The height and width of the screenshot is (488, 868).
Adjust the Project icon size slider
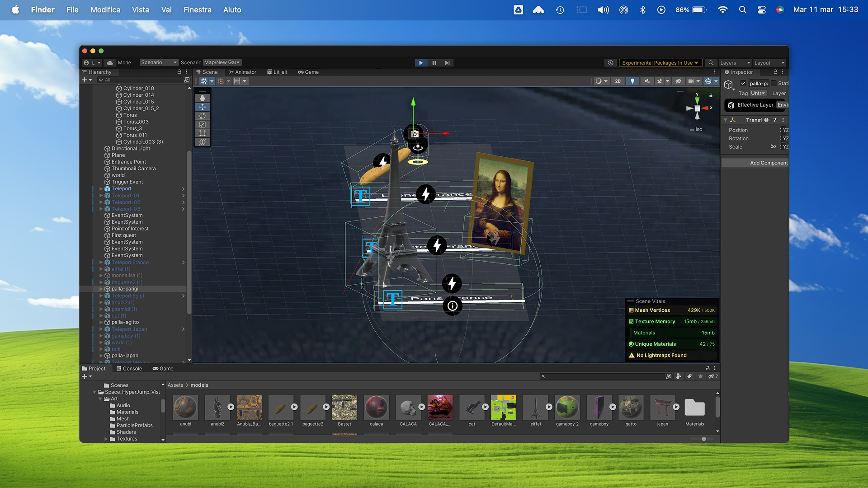(703, 439)
